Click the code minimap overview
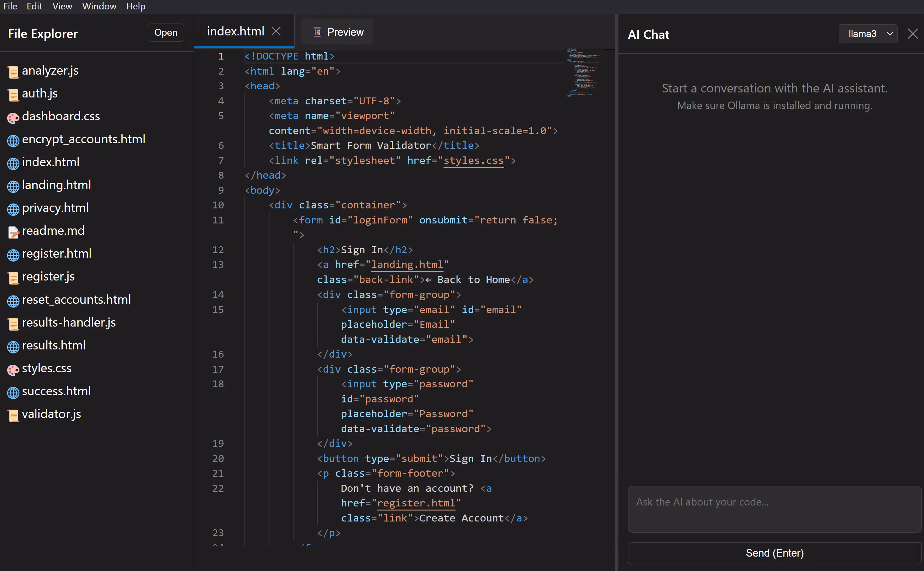Image resolution: width=924 pixels, height=571 pixels. [x=583, y=73]
